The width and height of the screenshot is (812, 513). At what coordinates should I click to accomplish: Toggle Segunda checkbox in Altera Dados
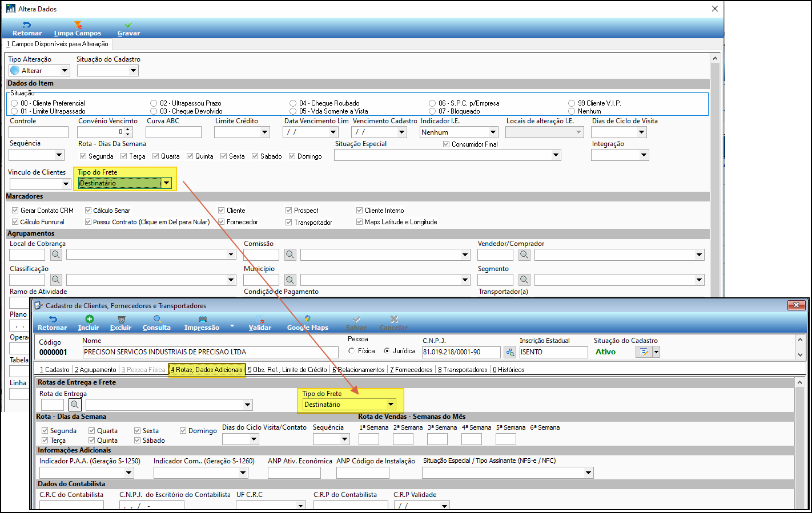pyautogui.click(x=83, y=156)
